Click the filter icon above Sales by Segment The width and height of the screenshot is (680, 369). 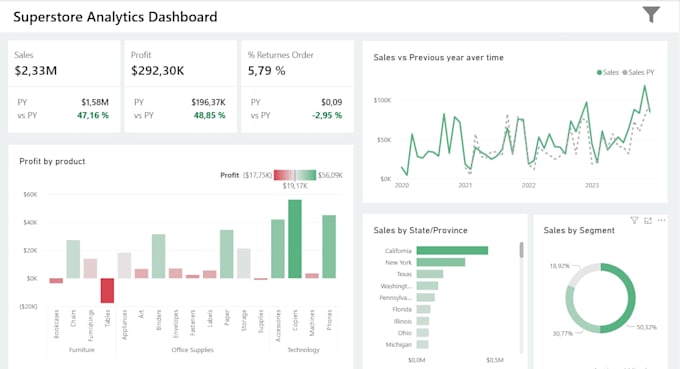pos(634,221)
